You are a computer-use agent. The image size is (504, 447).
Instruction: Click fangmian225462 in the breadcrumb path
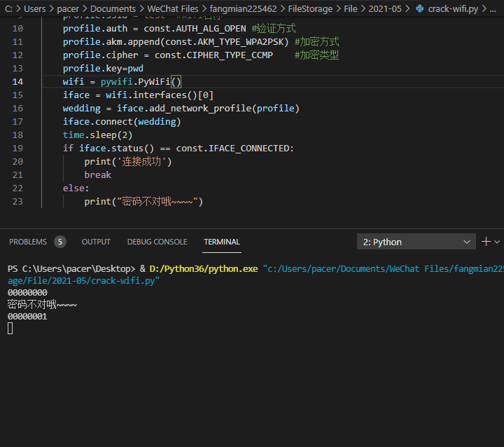tap(244, 8)
